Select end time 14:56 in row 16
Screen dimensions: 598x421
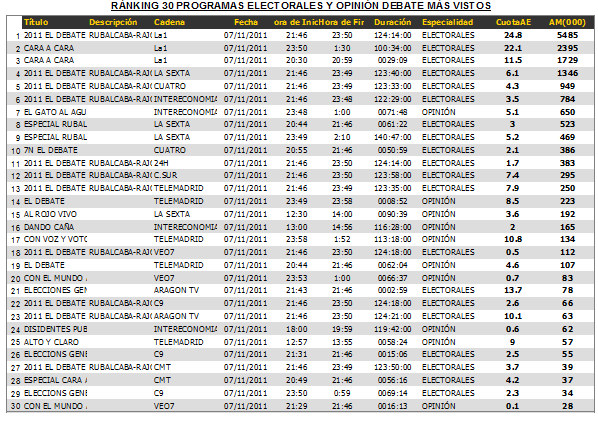coord(342,227)
